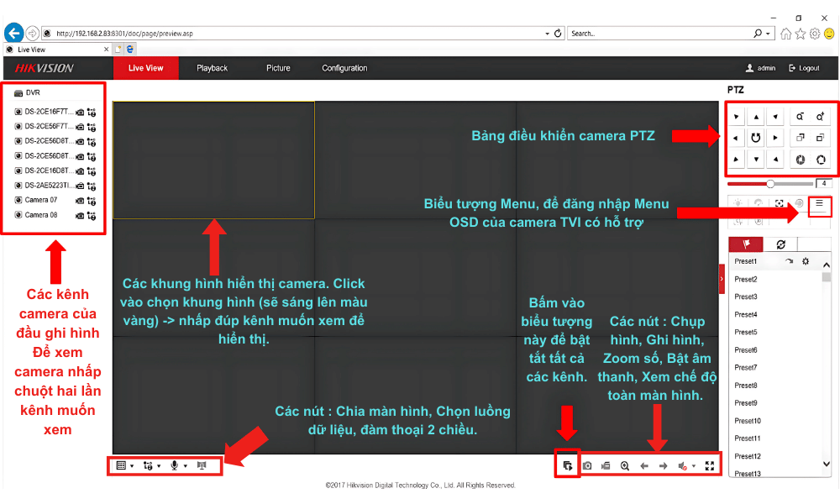Capture a snapshot with camera icon

tap(587, 466)
